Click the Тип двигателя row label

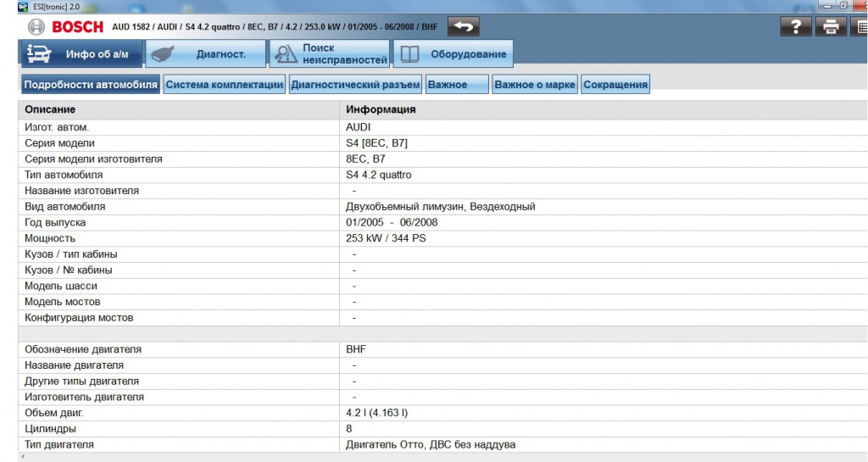click(x=59, y=445)
